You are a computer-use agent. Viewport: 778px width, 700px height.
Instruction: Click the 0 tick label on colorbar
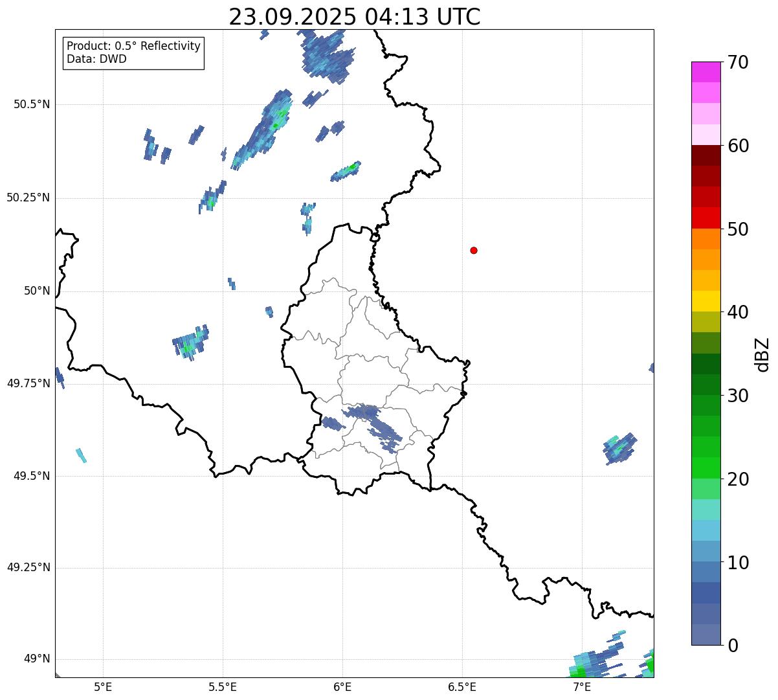coord(733,645)
